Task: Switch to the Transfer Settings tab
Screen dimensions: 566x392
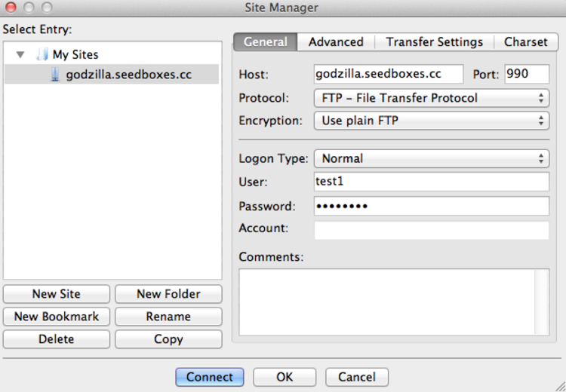Action: point(434,42)
